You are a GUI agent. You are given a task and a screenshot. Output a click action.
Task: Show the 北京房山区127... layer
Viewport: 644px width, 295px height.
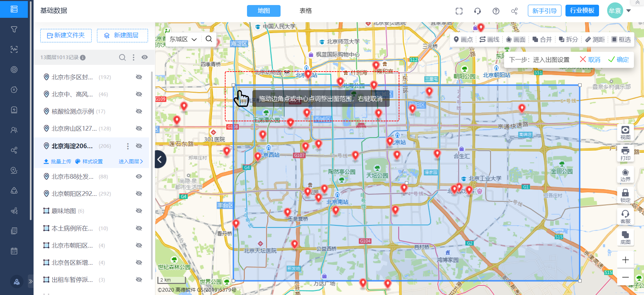click(139, 128)
